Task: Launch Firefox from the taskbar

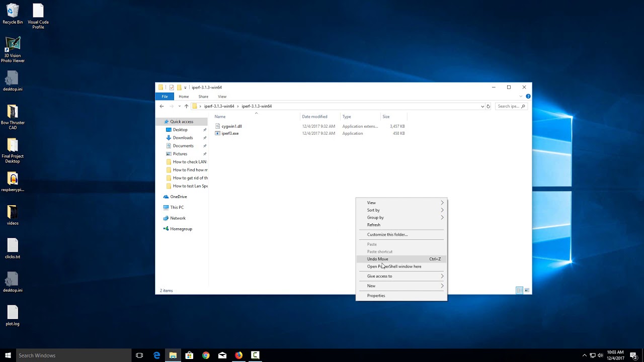Action: 238,355
